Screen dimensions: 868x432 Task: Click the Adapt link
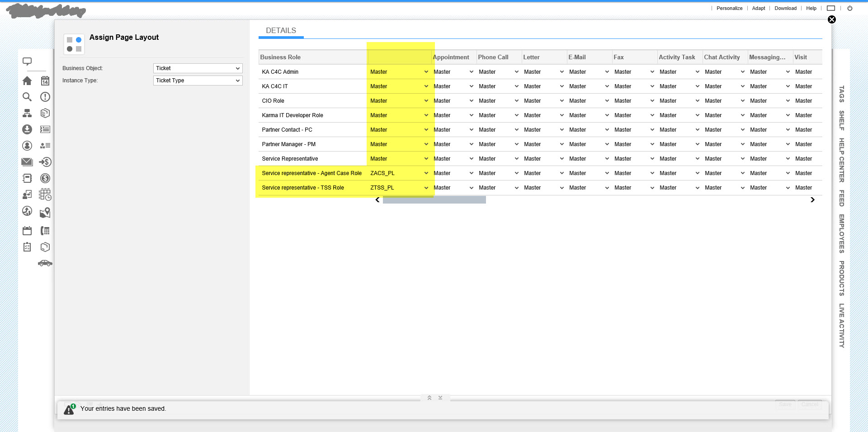[759, 8]
